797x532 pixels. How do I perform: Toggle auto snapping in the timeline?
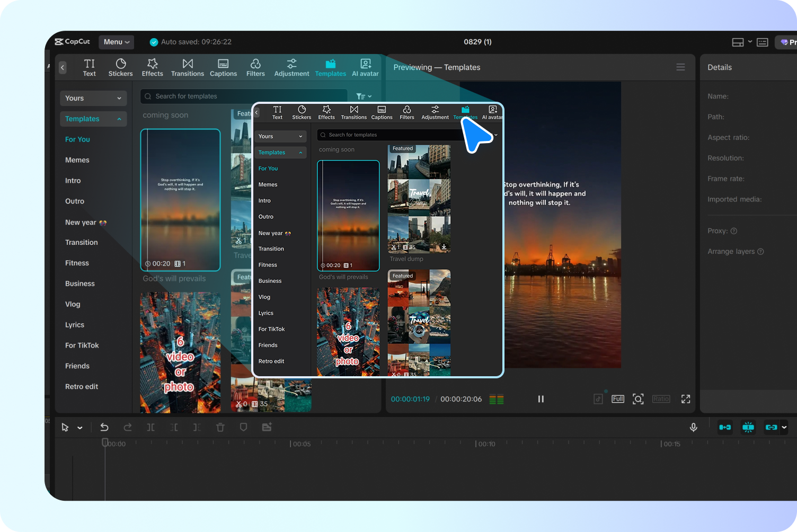pyautogui.click(x=748, y=428)
